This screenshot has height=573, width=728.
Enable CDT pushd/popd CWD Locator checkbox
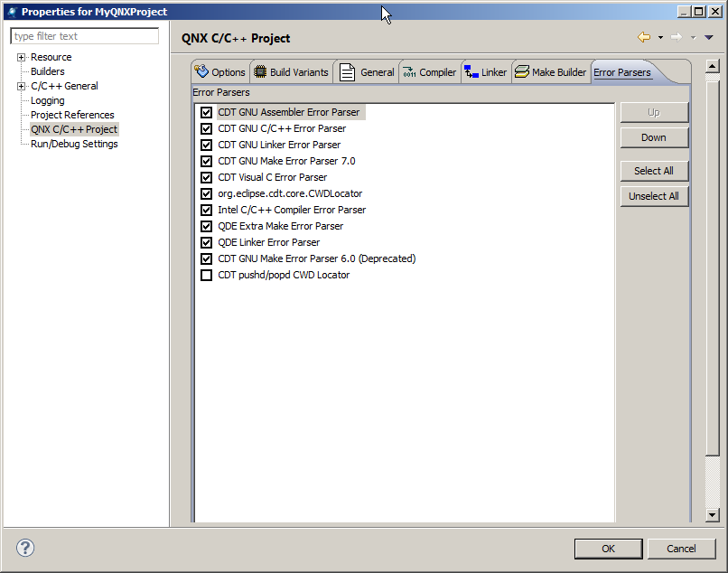click(x=207, y=275)
